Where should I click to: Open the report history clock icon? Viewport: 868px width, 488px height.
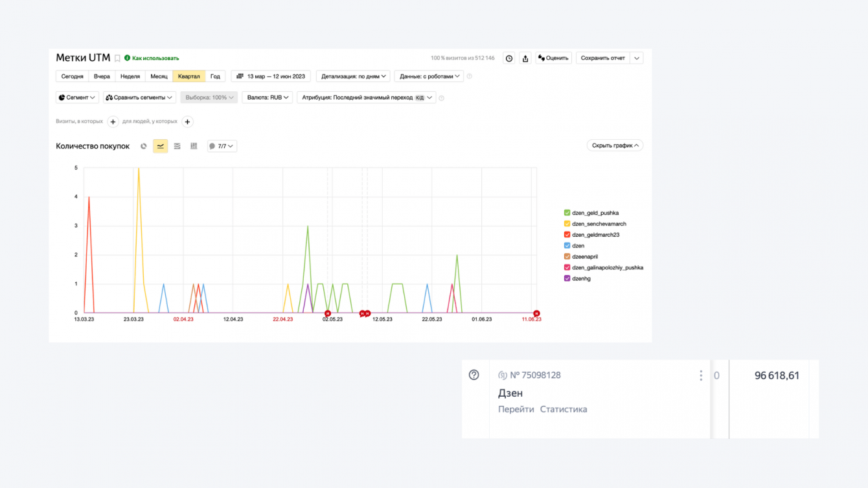click(509, 58)
